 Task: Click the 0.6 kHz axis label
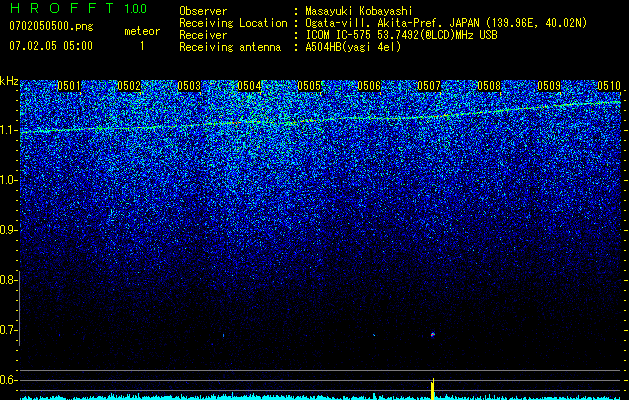point(8,380)
